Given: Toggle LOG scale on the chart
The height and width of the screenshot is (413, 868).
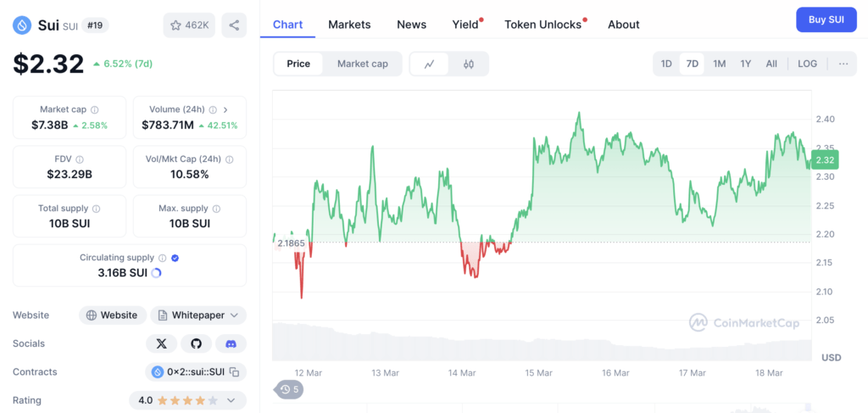Looking at the screenshot, I should [807, 64].
